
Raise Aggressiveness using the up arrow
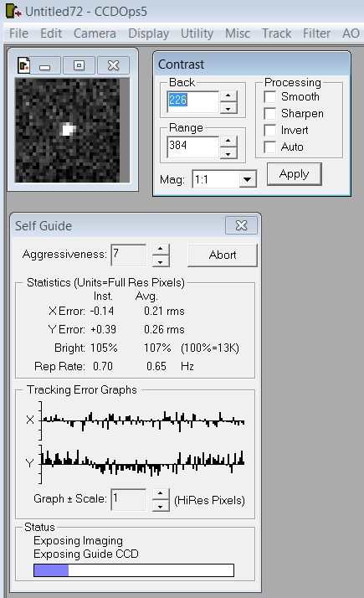click(x=161, y=249)
